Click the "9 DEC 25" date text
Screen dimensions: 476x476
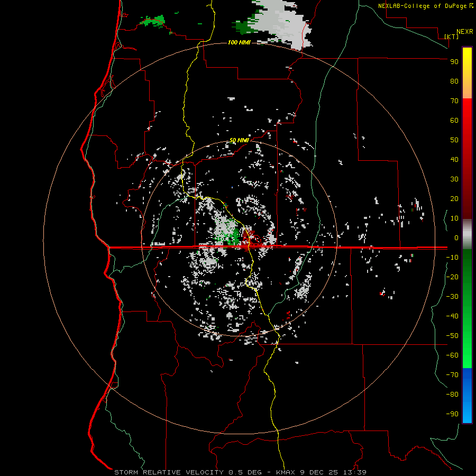(319, 472)
